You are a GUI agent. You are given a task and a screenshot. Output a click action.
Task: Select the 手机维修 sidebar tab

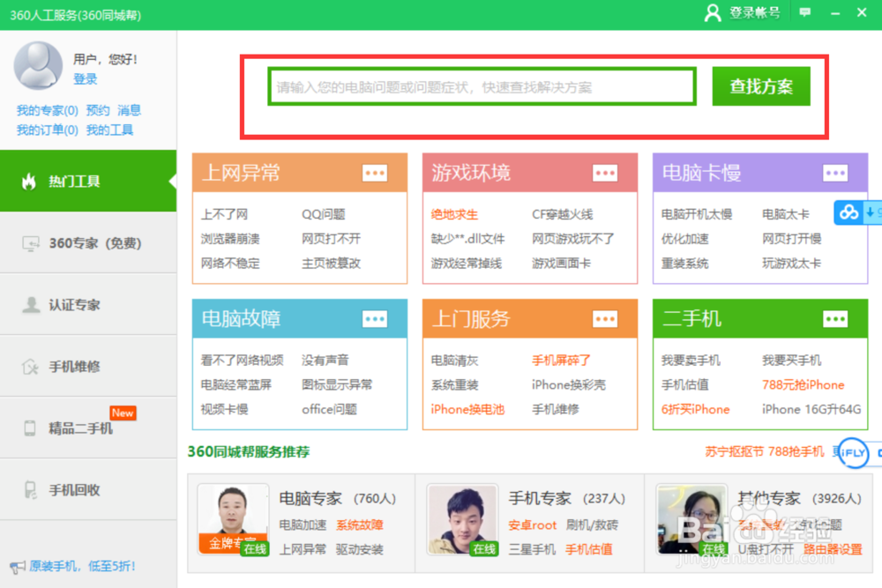tap(88, 367)
